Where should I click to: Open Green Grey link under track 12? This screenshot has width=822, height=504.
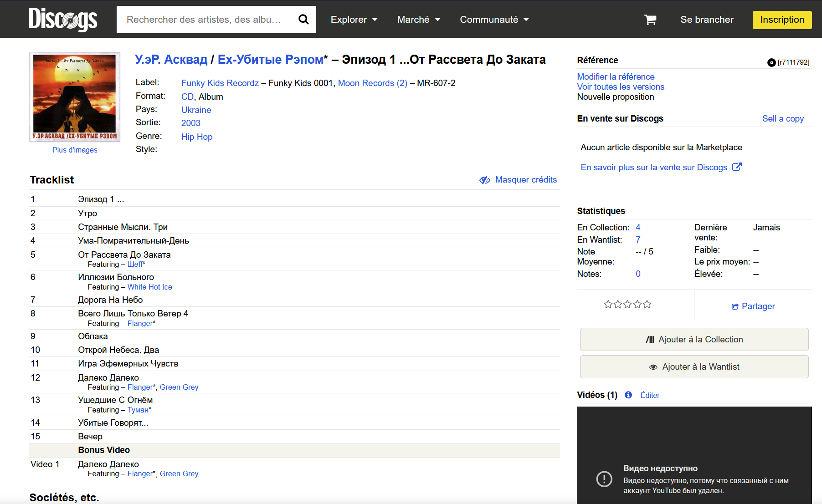pyautogui.click(x=179, y=387)
